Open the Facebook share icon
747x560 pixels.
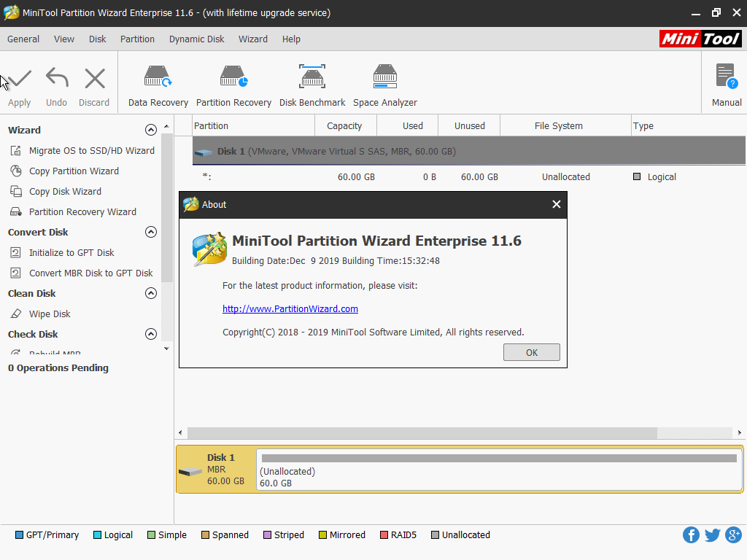click(691, 534)
